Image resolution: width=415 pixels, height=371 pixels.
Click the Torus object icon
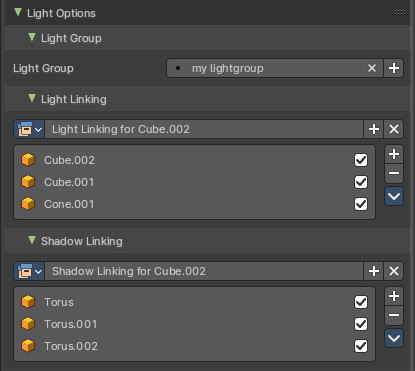click(28, 302)
